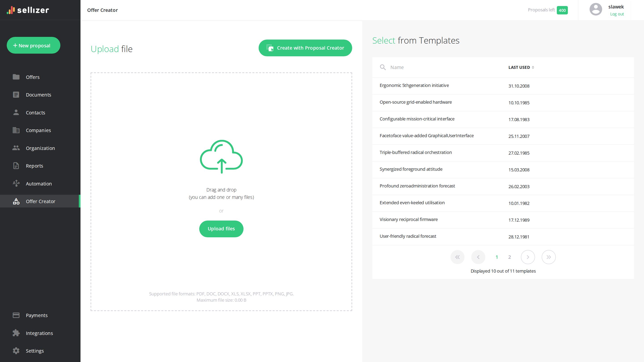Go to next templates page
644x362 pixels.
click(528, 257)
